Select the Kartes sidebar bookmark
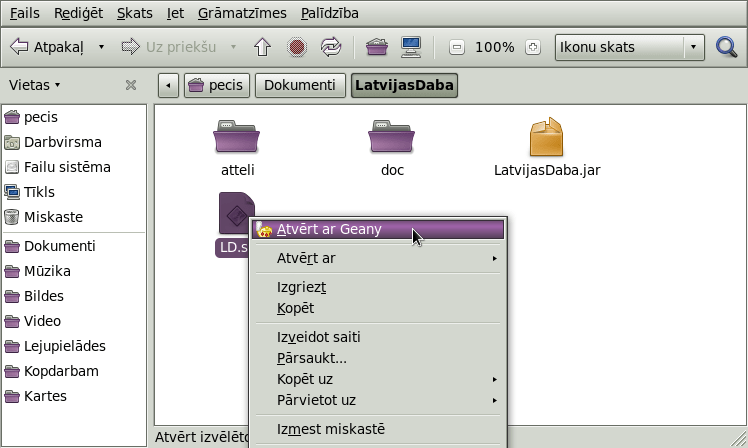The width and height of the screenshot is (748, 448). [74, 396]
